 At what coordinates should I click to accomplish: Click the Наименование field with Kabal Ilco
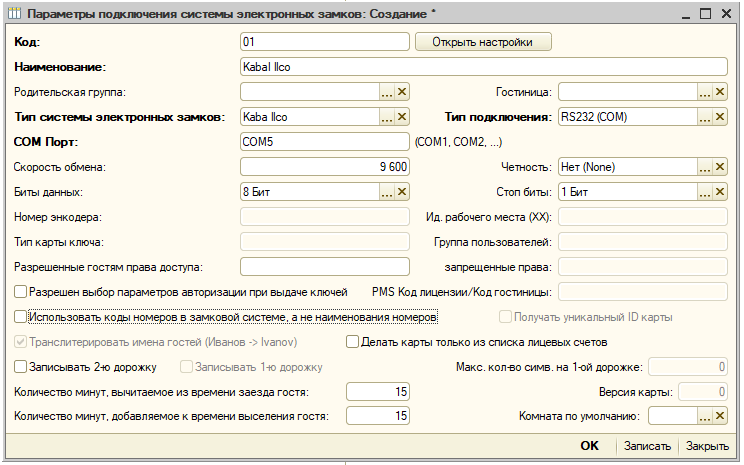pyautogui.click(x=484, y=67)
